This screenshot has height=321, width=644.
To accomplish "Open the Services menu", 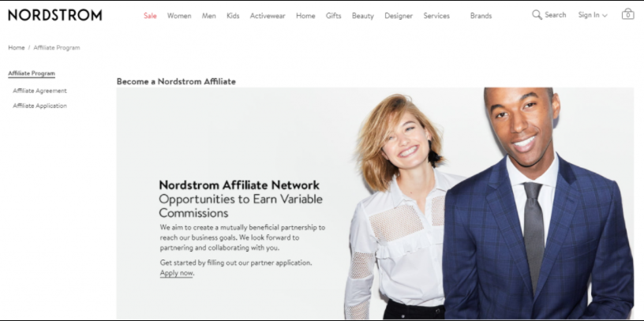I will tap(436, 16).
